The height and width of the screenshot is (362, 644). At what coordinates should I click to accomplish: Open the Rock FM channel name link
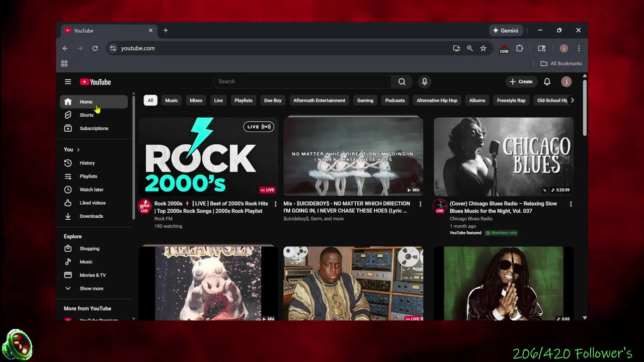point(164,219)
